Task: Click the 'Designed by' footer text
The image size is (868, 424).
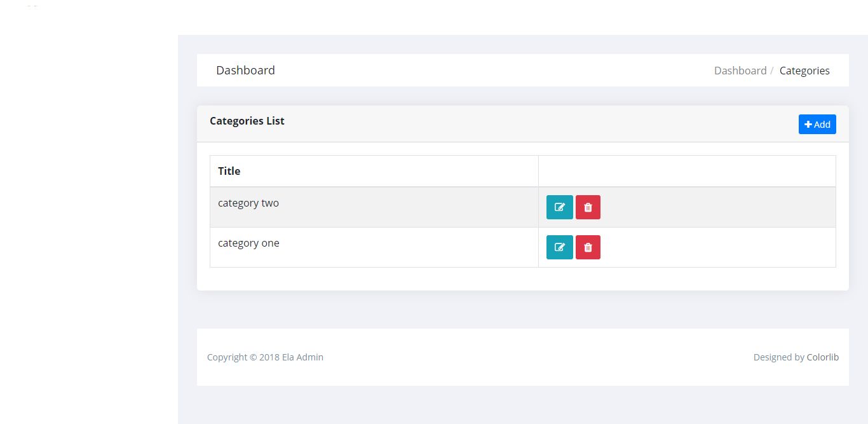Action: [778, 357]
